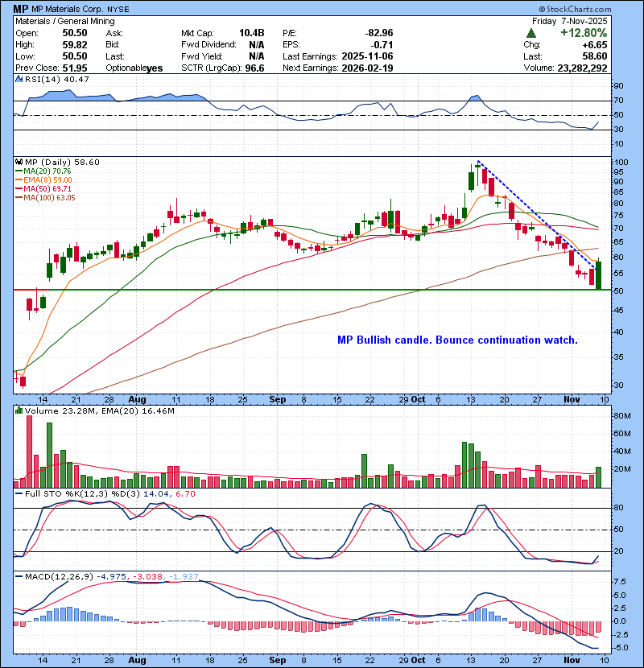Viewport: 644px width, 668px height.
Task: Click the Materials / General Mining sector label
Action: [x=65, y=21]
